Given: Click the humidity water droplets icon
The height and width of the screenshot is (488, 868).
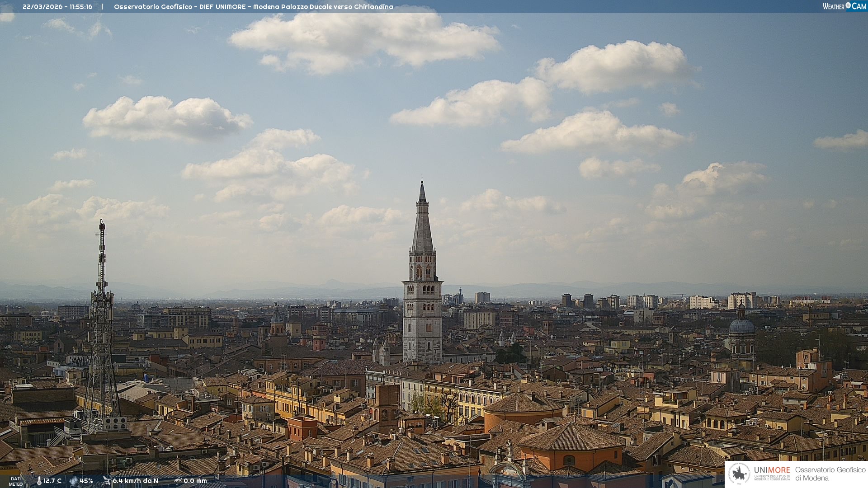Looking at the screenshot, I should 73,481.
